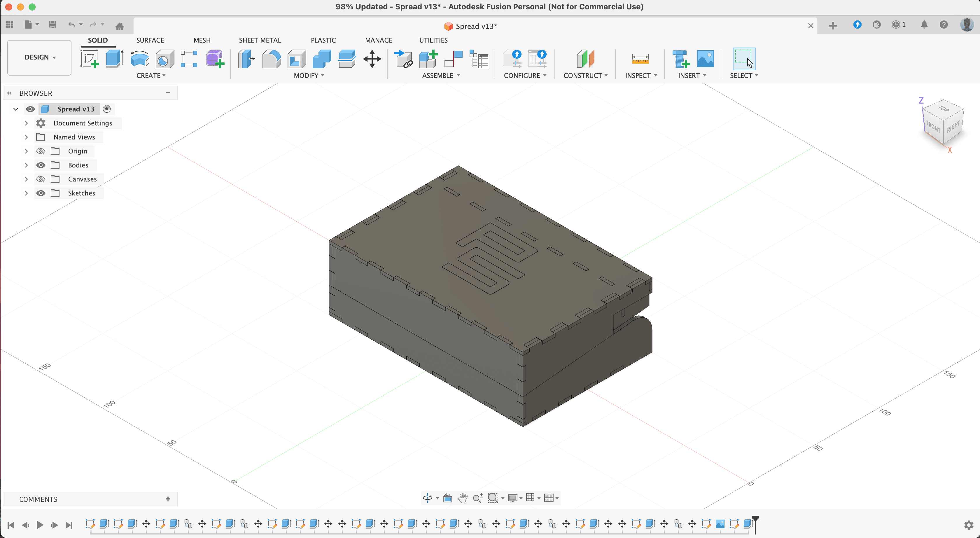Screen dimensions: 980x538
Task: Click the Insert Canvas image icon
Action: pos(705,59)
